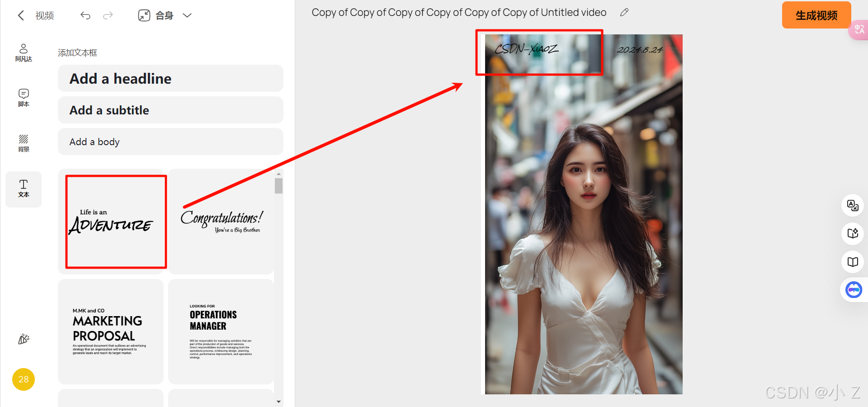The width and height of the screenshot is (868, 407).
Task: Click the redo arrow icon
Action: [x=108, y=15]
